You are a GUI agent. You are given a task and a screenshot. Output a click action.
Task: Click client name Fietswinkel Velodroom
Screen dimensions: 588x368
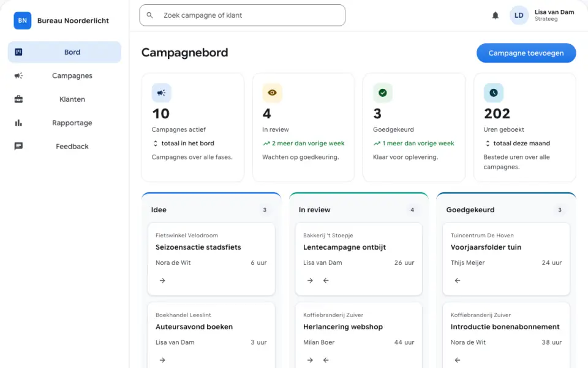click(x=187, y=236)
